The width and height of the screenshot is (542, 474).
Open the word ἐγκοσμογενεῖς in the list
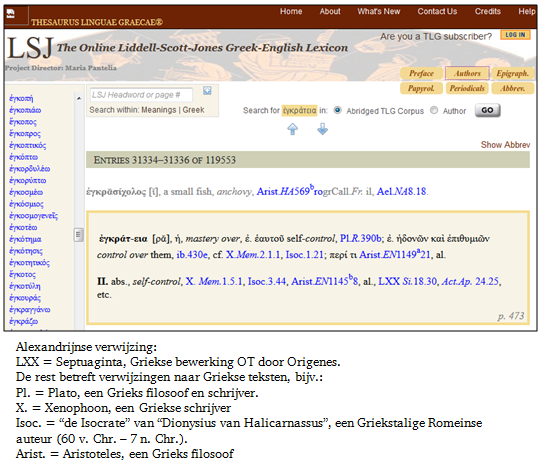(34, 216)
